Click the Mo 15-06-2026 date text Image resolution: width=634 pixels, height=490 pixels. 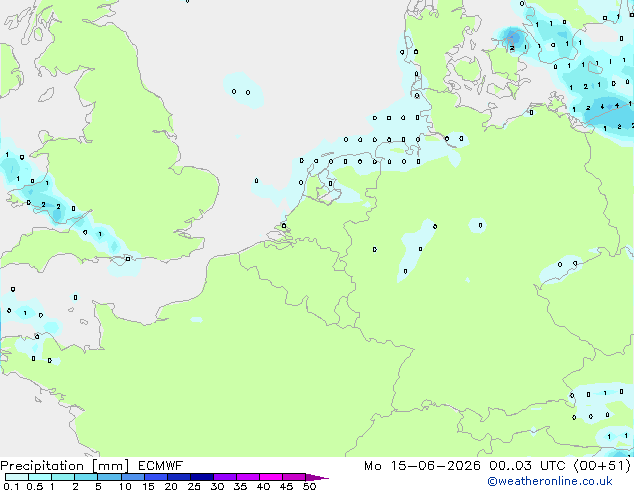click(x=422, y=466)
